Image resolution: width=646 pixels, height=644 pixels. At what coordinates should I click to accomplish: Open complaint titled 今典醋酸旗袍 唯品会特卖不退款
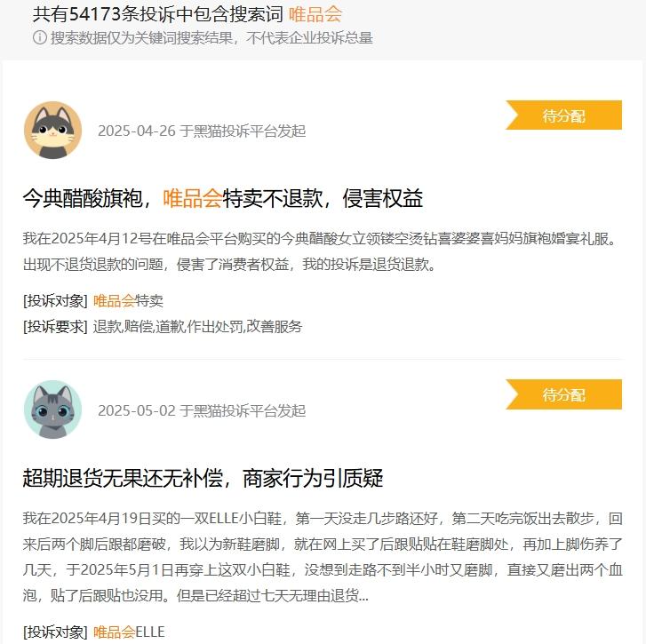223,198
